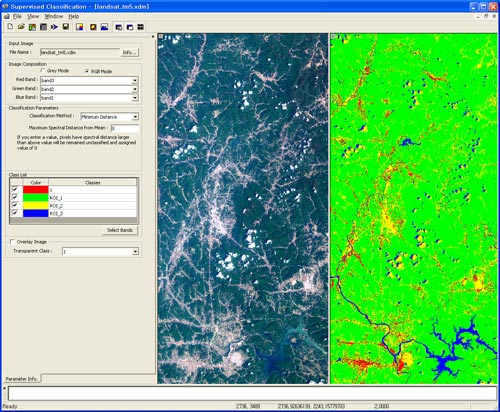Open the Window menu
Screen dimensions: 500x412
pyautogui.click(x=54, y=16)
